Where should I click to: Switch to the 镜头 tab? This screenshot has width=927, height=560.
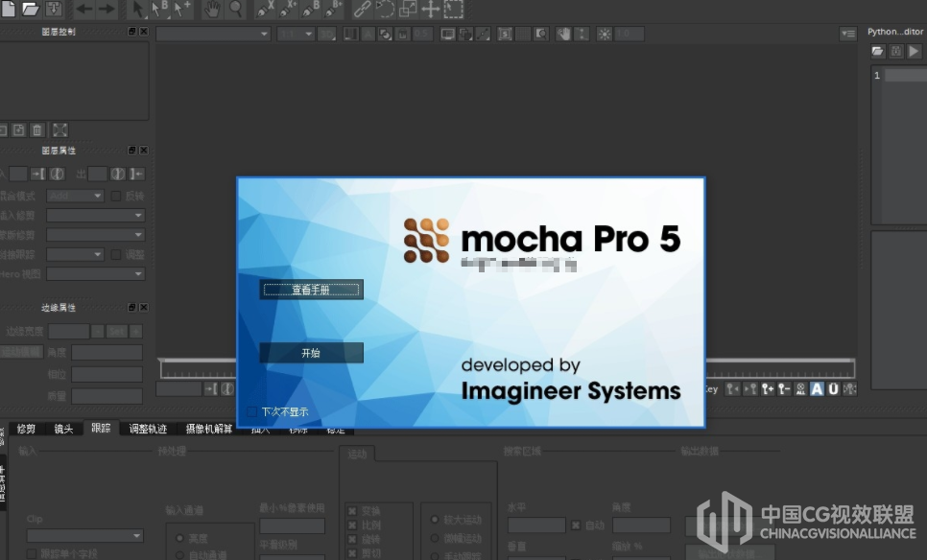click(63, 429)
